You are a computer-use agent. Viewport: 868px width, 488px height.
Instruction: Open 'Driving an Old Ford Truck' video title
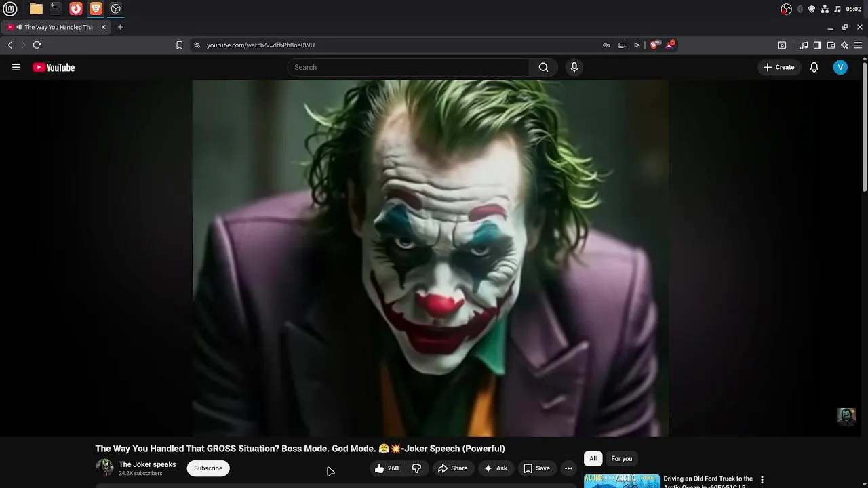(708, 482)
